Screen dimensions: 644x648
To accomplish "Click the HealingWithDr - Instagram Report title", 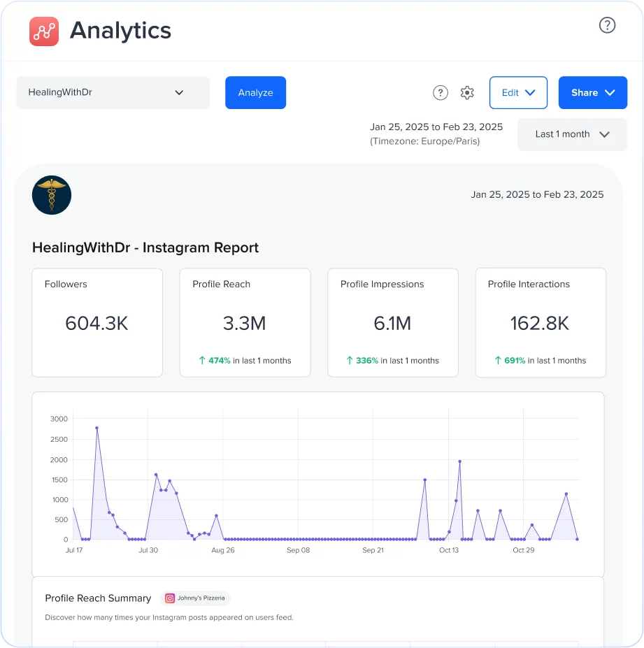I will click(x=145, y=247).
